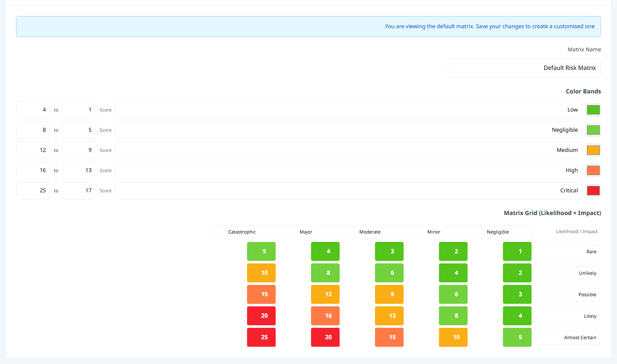Select the Almost Certain Major cell scoring 20
Screen dimensions: 617x364
[325, 337]
